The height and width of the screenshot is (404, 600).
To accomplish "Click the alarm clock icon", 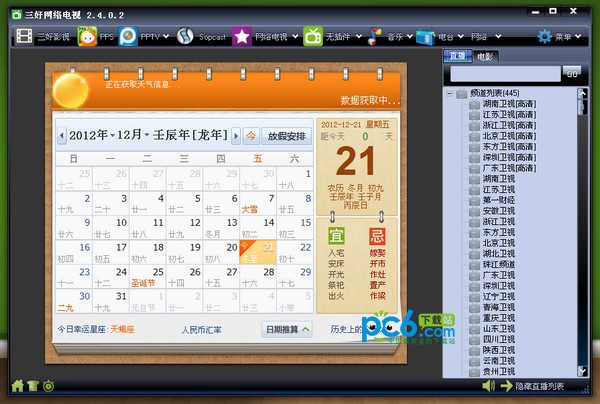I will (49, 386).
